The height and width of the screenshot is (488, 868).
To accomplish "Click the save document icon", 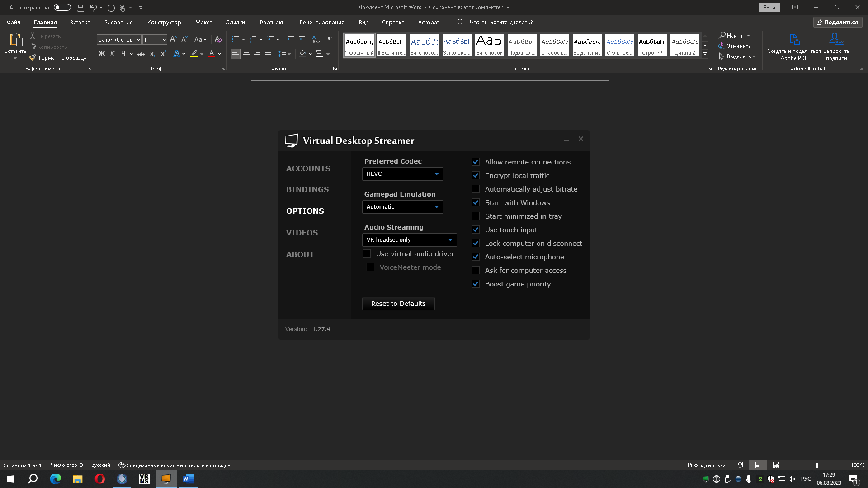I will tap(80, 8).
